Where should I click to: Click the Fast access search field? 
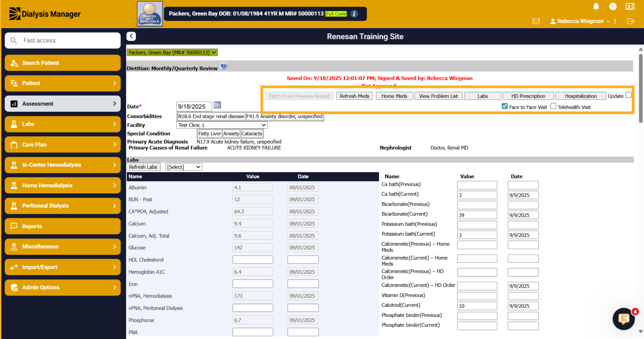tap(63, 41)
